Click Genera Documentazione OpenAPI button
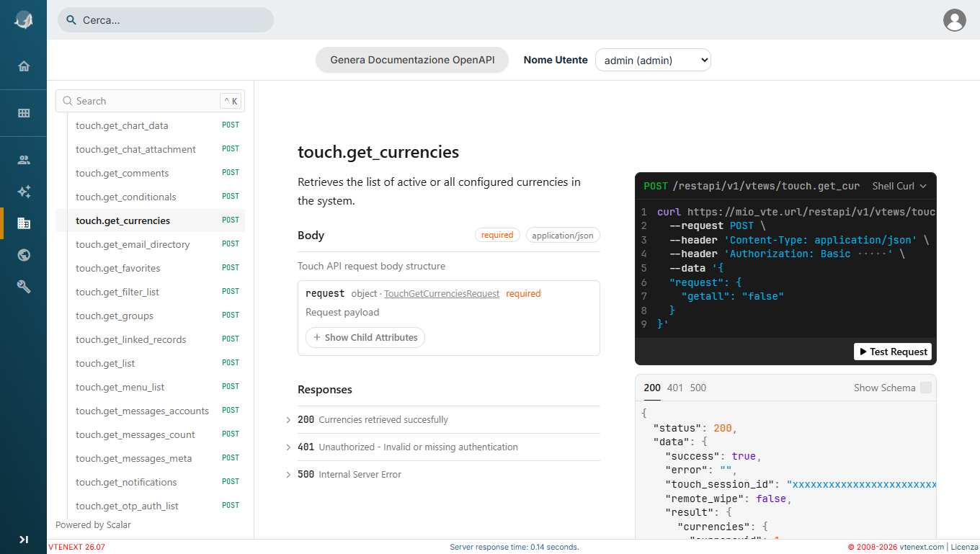The width and height of the screenshot is (980, 554). tap(412, 61)
